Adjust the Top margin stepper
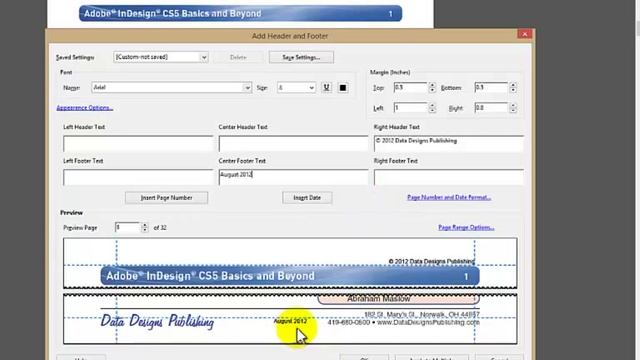The width and height of the screenshot is (640, 360). click(x=432, y=87)
